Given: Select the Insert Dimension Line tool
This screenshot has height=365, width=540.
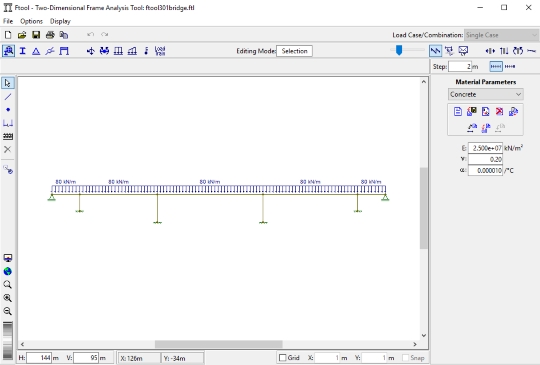Looking at the screenshot, I should (8, 123).
